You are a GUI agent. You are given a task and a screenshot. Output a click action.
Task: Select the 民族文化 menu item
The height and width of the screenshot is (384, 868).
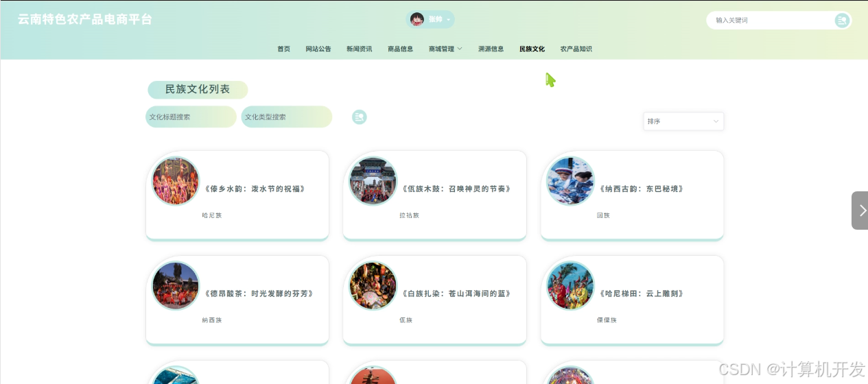click(532, 49)
